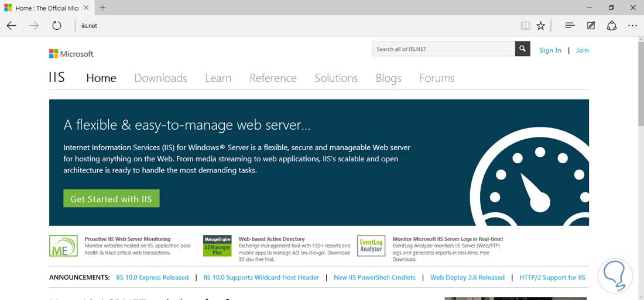Click the Microsoft logo
The width and height of the screenshot is (644, 300).
pyautogui.click(x=71, y=54)
